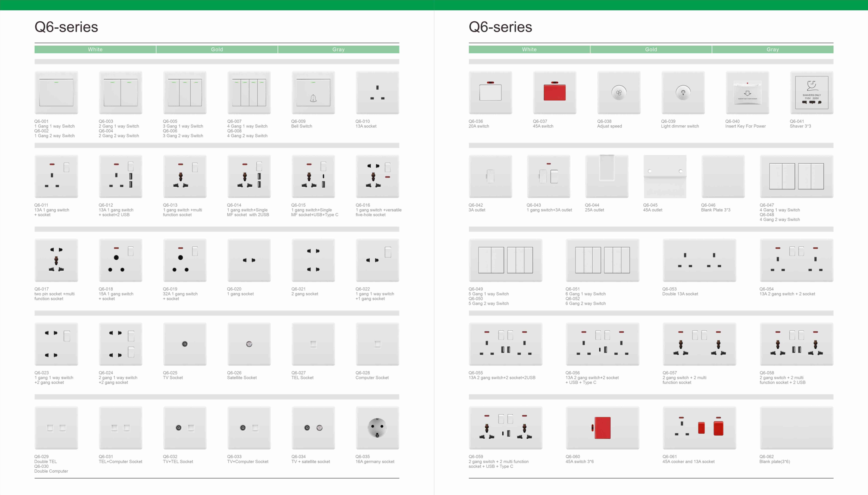Select the "Double Computer" text
868x495 pixels.
(x=51, y=471)
